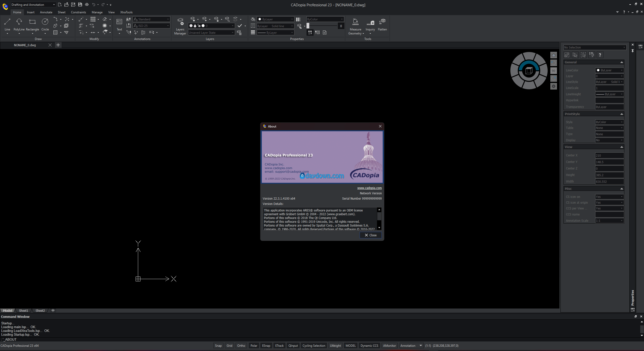This screenshot has height=351, width=644.
Task: Open Measure Geometry tool
Action: [x=355, y=26]
